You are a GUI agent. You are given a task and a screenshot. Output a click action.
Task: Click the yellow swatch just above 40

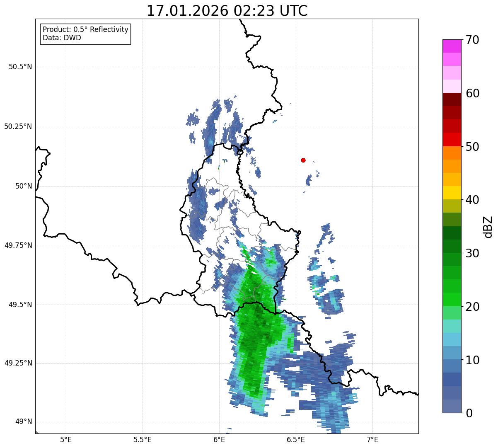point(452,193)
